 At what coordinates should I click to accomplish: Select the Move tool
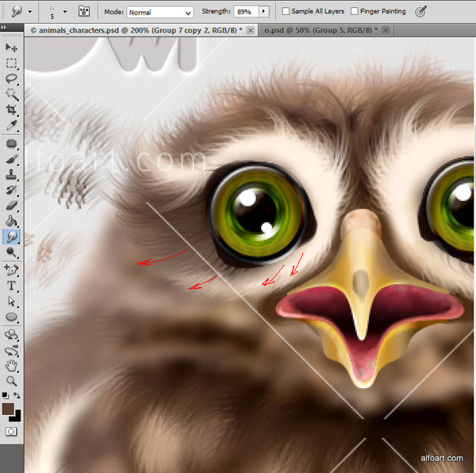[12, 47]
